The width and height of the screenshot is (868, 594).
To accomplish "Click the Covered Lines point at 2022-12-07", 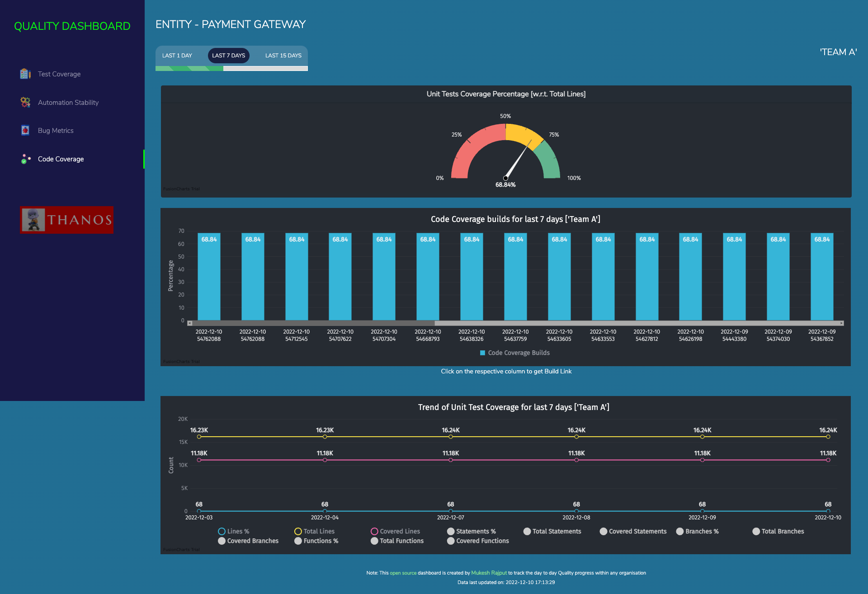I will (x=451, y=460).
